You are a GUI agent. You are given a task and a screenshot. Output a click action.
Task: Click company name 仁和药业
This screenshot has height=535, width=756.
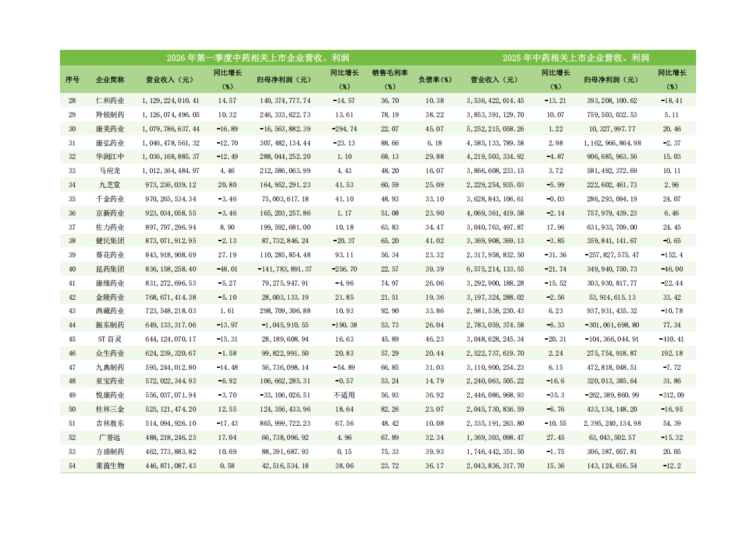click(110, 101)
